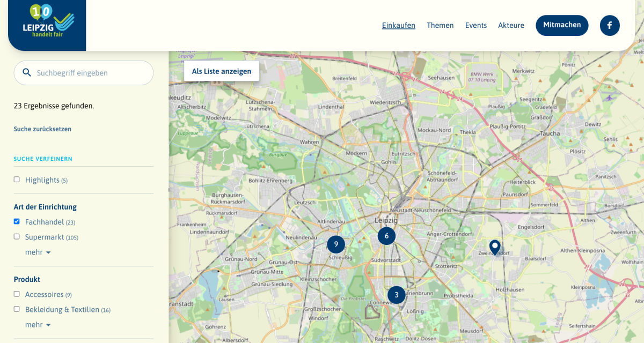Enable the Highlights filter checkbox
The width and height of the screenshot is (644, 343).
(x=17, y=180)
